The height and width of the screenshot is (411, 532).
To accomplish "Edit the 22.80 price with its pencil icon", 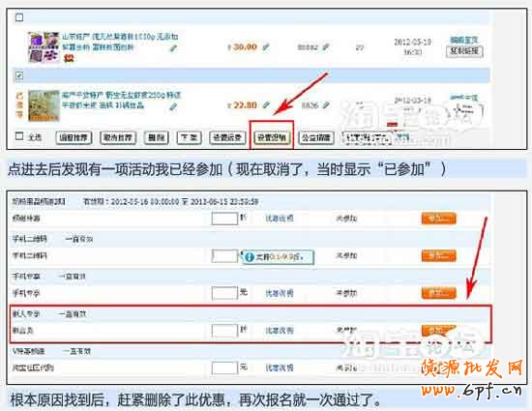I will (266, 105).
